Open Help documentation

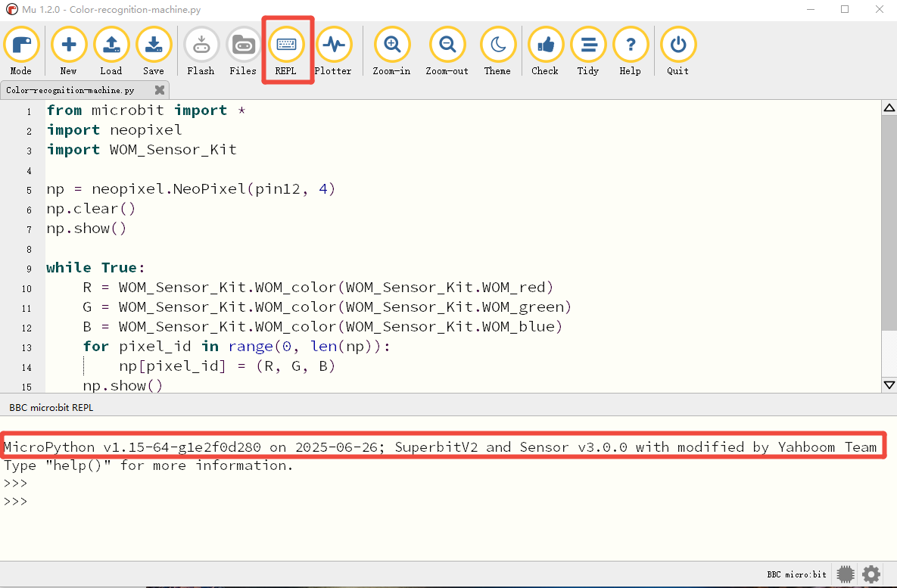(631, 51)
